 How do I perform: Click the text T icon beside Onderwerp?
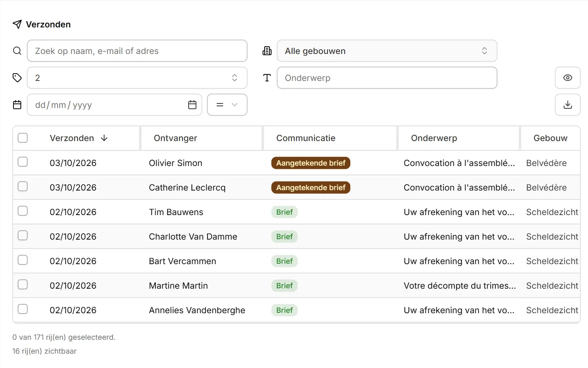click(x=267, y=78)
